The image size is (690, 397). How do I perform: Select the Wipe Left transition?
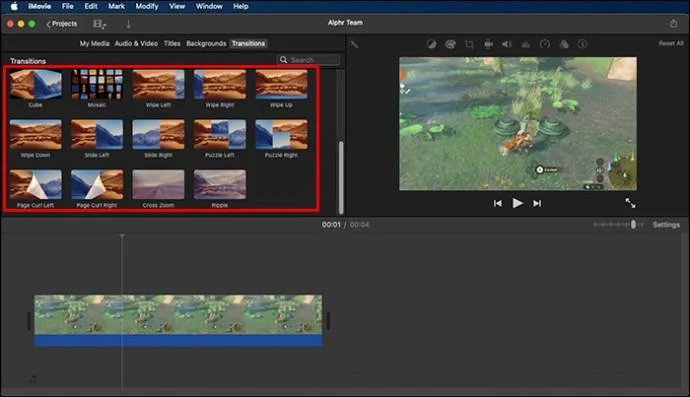158,85
